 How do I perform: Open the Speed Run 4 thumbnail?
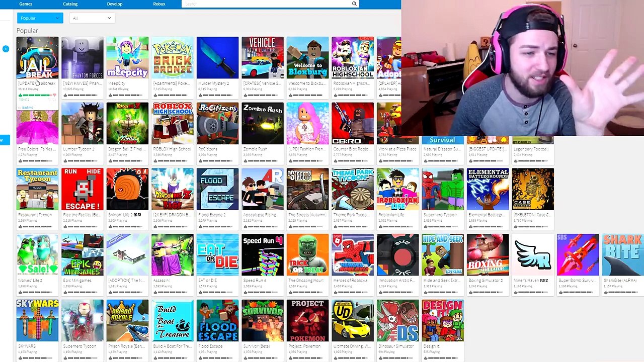263,255
